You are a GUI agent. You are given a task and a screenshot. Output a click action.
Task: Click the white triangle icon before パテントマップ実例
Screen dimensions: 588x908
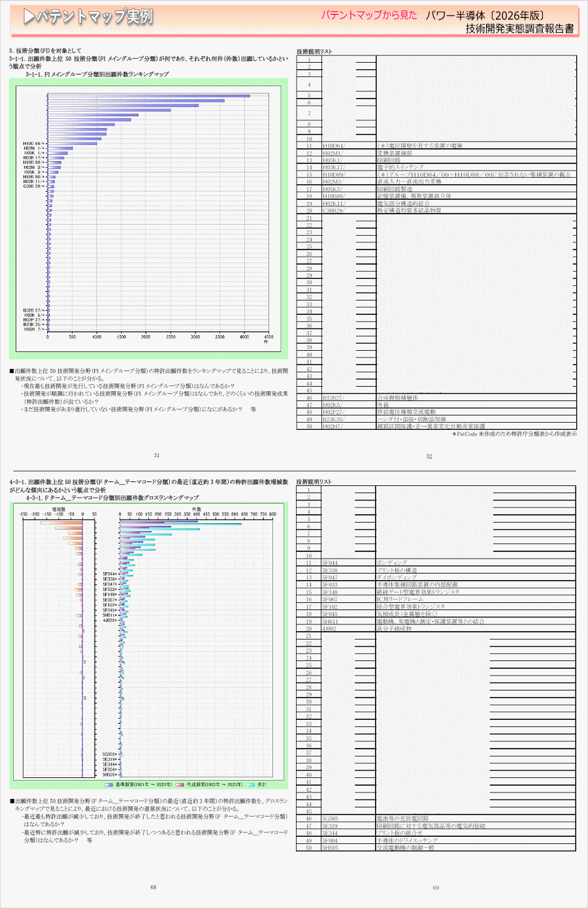pos(29,17)
